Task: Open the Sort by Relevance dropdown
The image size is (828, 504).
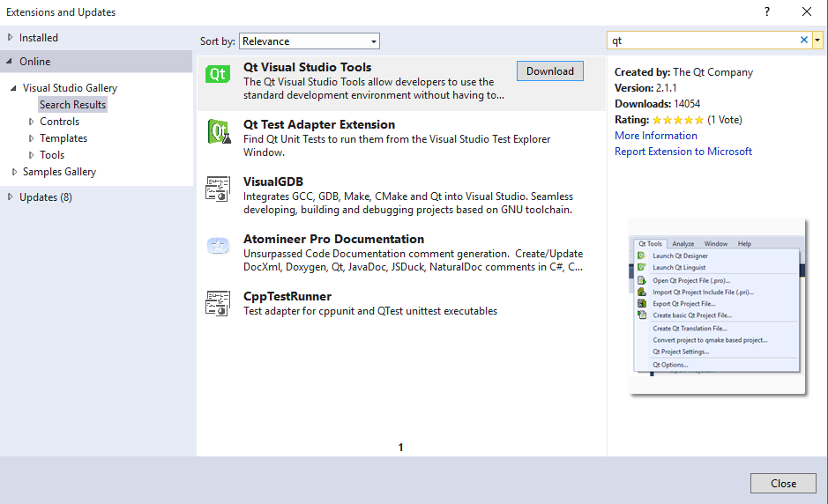Action: point(310,41)
